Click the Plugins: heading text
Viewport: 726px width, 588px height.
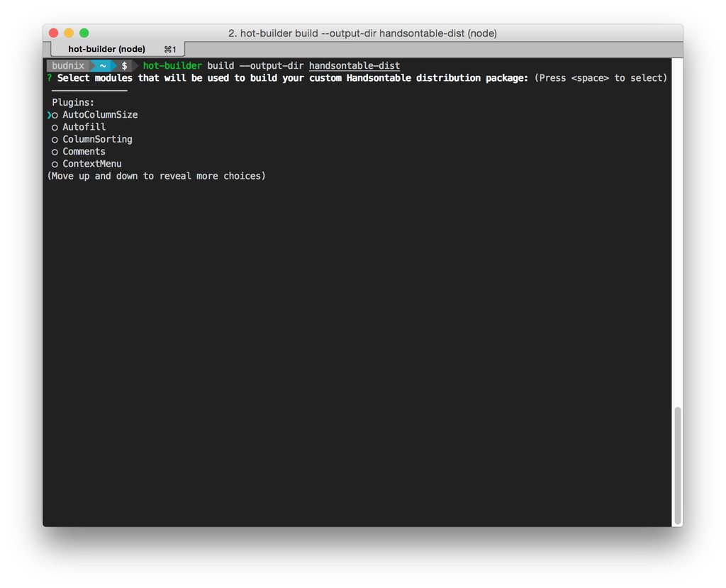click(73, 102)
